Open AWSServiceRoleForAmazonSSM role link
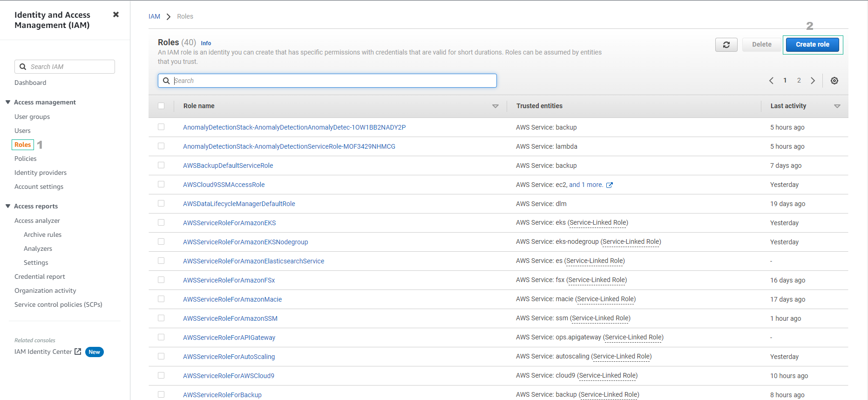Screen dimensions: 868x400 [x=231, y=318]
